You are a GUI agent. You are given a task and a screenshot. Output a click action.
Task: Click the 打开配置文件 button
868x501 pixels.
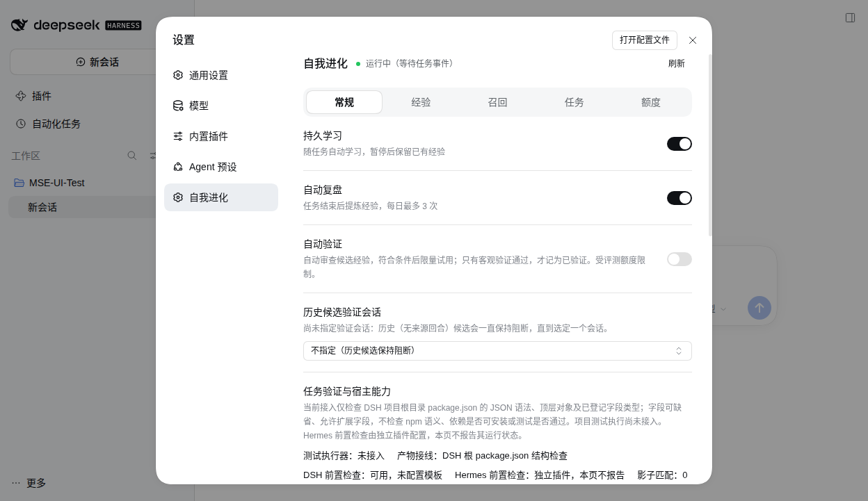645,40
